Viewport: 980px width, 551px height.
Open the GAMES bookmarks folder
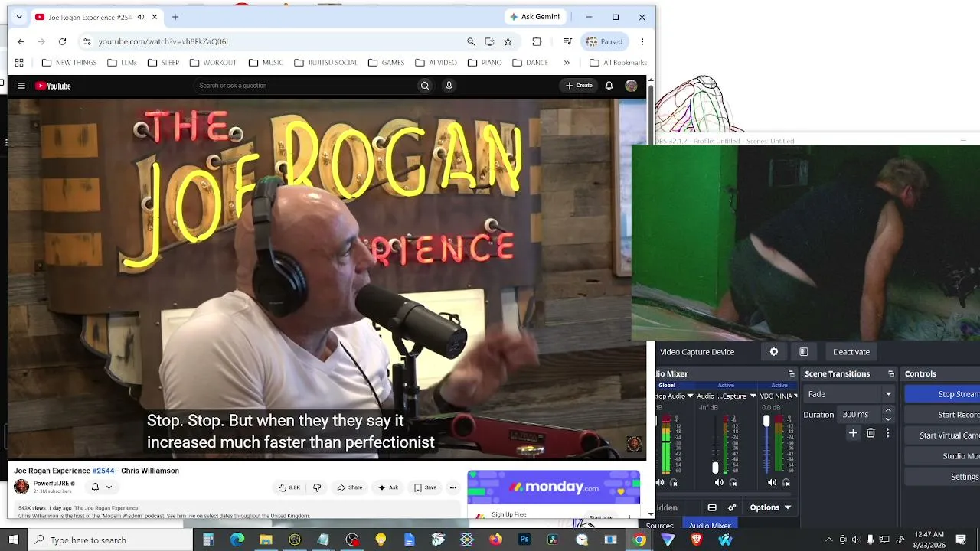click(x=385, y=63)
